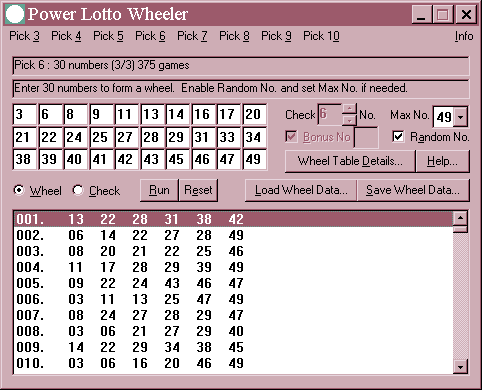The image size is (482, 390).
Task: Select result row 009 in the list
Action: [234, 347]
